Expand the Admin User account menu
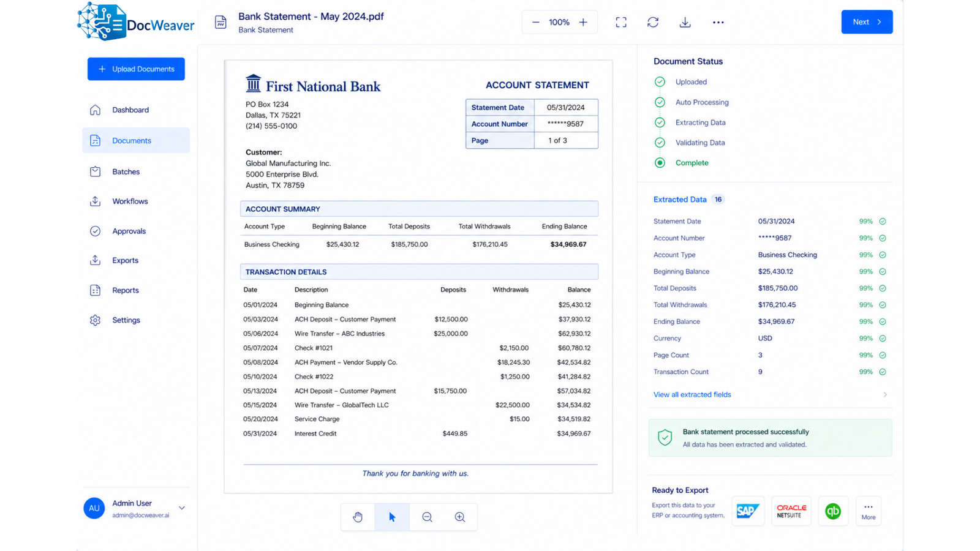The image size is (980, 551). tap(182, 508)
